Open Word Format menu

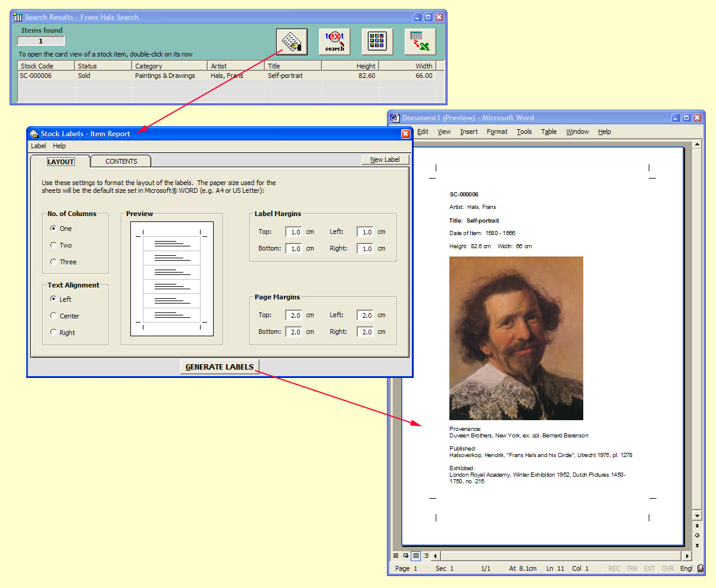click(497, 132)
